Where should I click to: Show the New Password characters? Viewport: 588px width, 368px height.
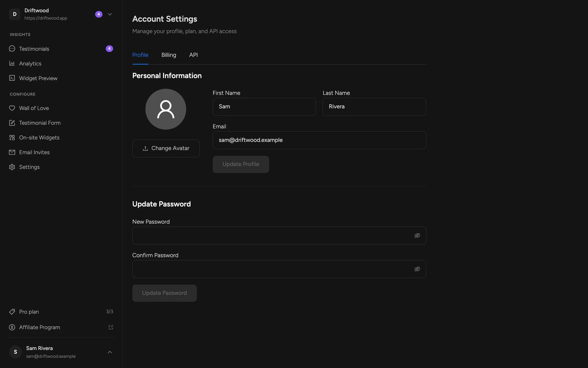point(417,236)
